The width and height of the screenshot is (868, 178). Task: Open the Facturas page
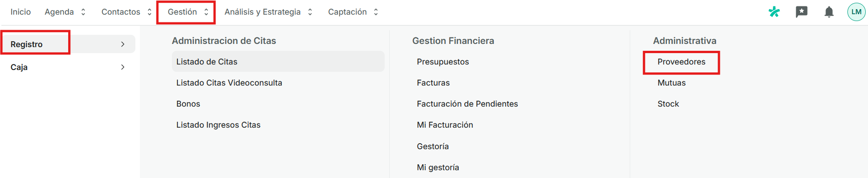433,83
